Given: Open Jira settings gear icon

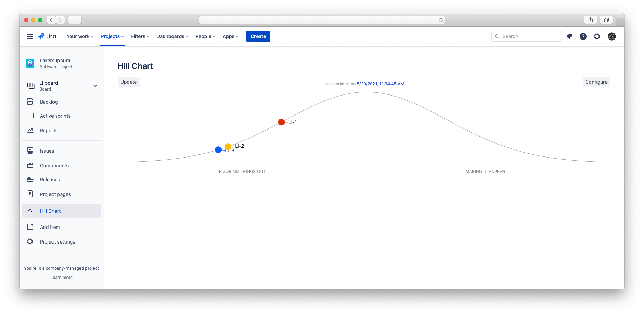Looking at the screenshot, I should [x=597, y=36].
